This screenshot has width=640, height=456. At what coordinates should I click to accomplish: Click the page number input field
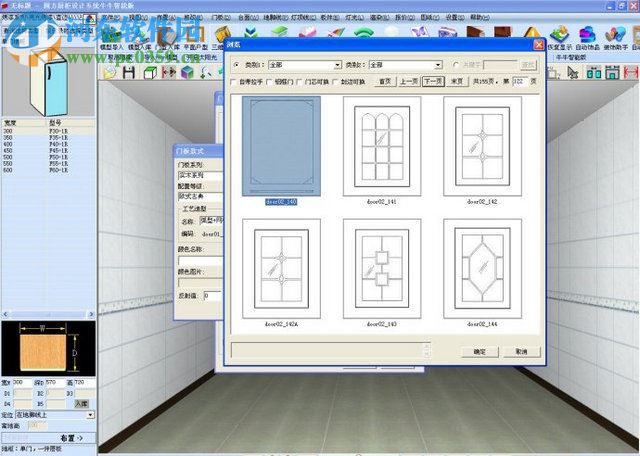pos(520,82)
